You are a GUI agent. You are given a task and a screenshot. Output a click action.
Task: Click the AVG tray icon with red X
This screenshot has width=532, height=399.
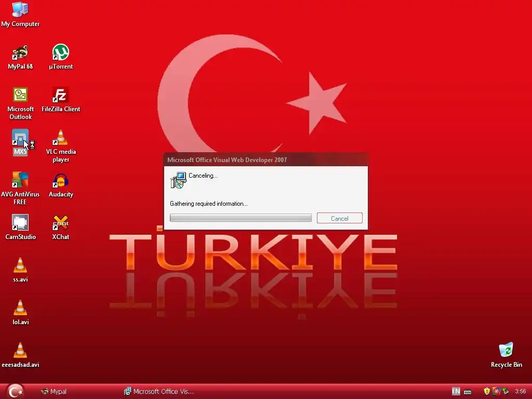(x=496, y=391)
